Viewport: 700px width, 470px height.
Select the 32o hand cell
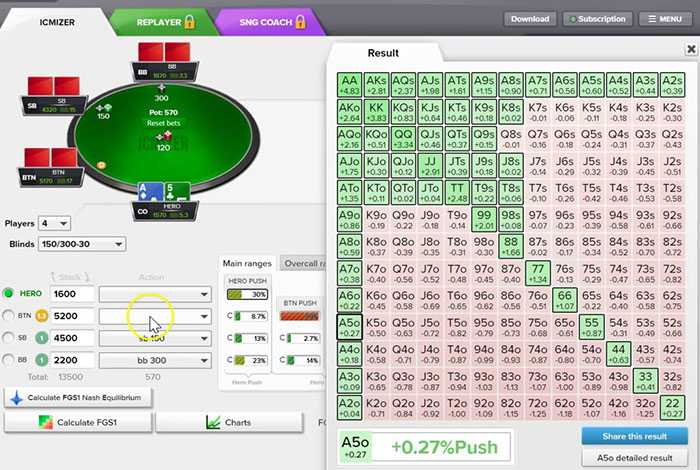[x=645, y=408]
